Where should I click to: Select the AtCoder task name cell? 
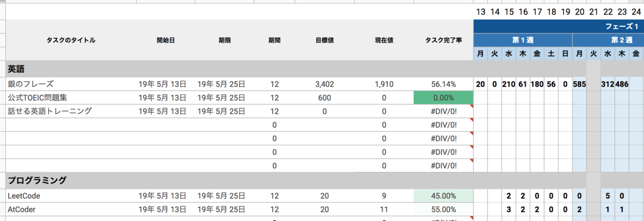coord(71,209)
